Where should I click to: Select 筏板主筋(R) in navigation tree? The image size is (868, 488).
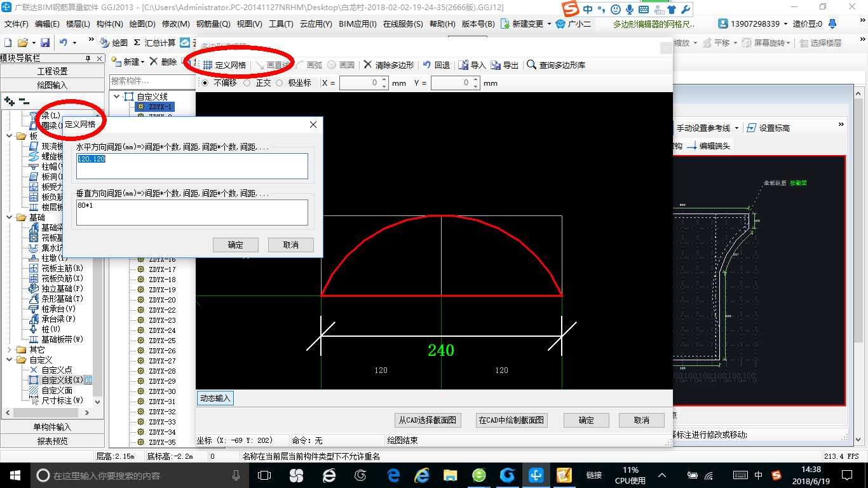tap(62, 268)
